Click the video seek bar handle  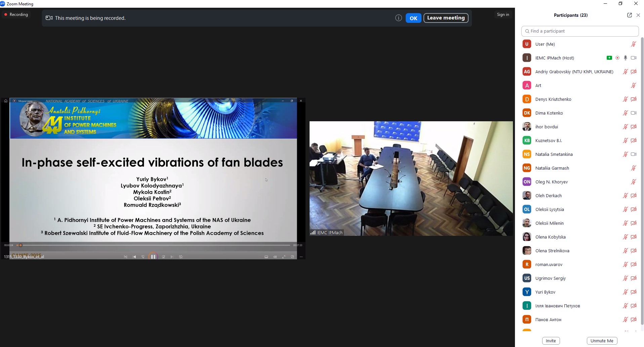[21, 245]
